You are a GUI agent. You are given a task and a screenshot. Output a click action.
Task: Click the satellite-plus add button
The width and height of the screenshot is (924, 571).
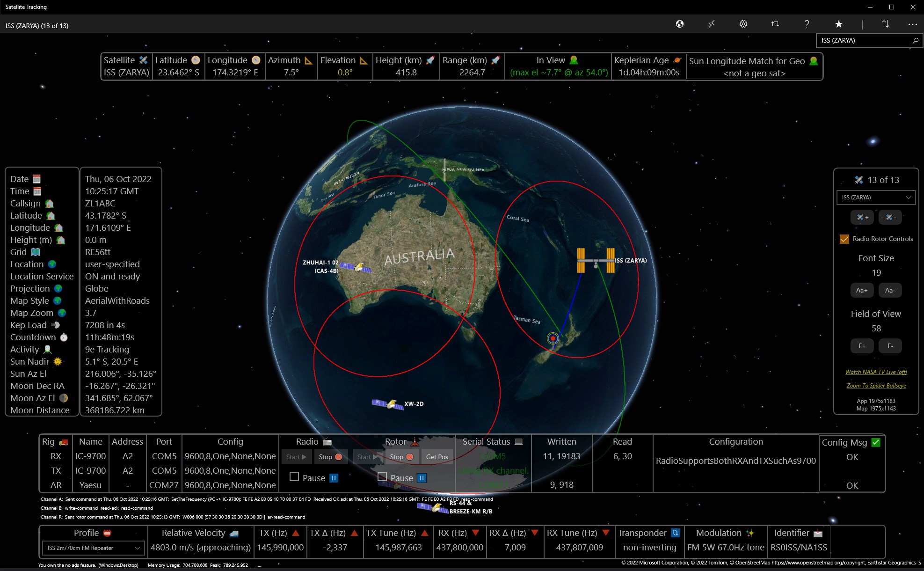coord(862,217)
